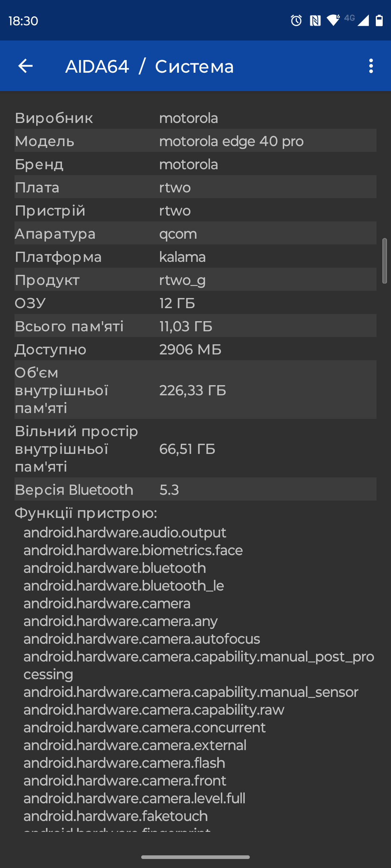The image size is (391, 868).
Task: Tap the bottom navigation gesture bar
Action: (195, 857)
